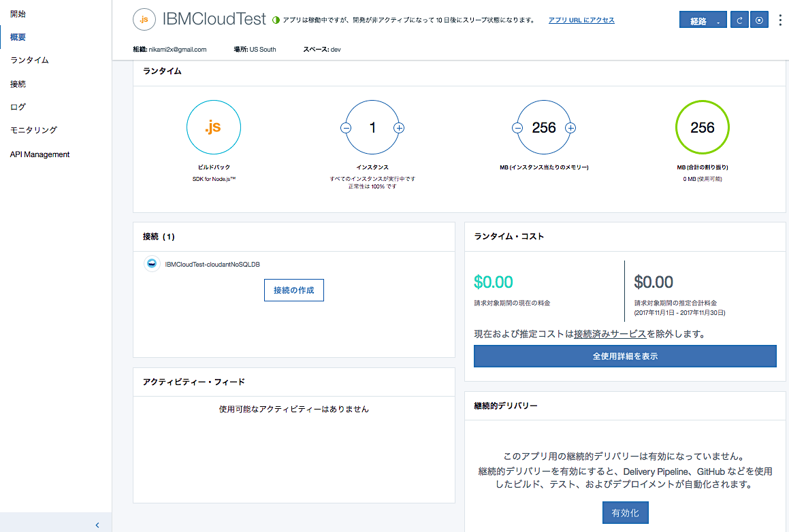Click the 継続的デリバリー heading
The width and height of the screenshot is (789, 532).
point(506,405)
